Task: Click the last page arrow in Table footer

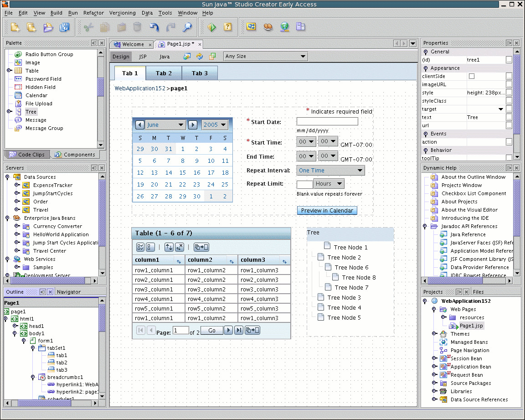Action: point(239,330)
